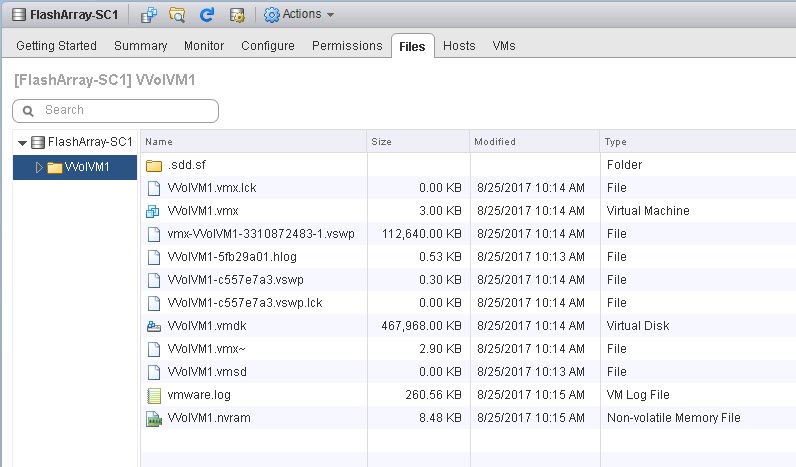
Task: Click the Virtual Disk type cell
Action: pos(638,326)
